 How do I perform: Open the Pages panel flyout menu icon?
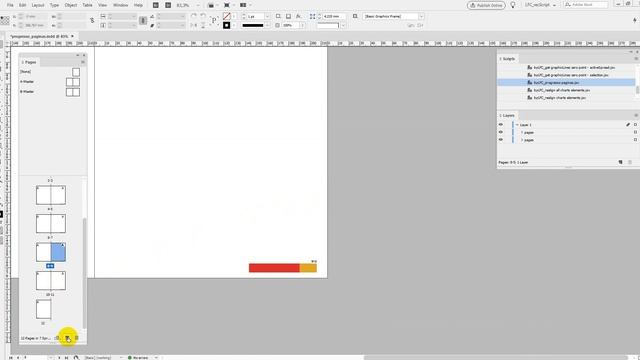pos(83,62)
